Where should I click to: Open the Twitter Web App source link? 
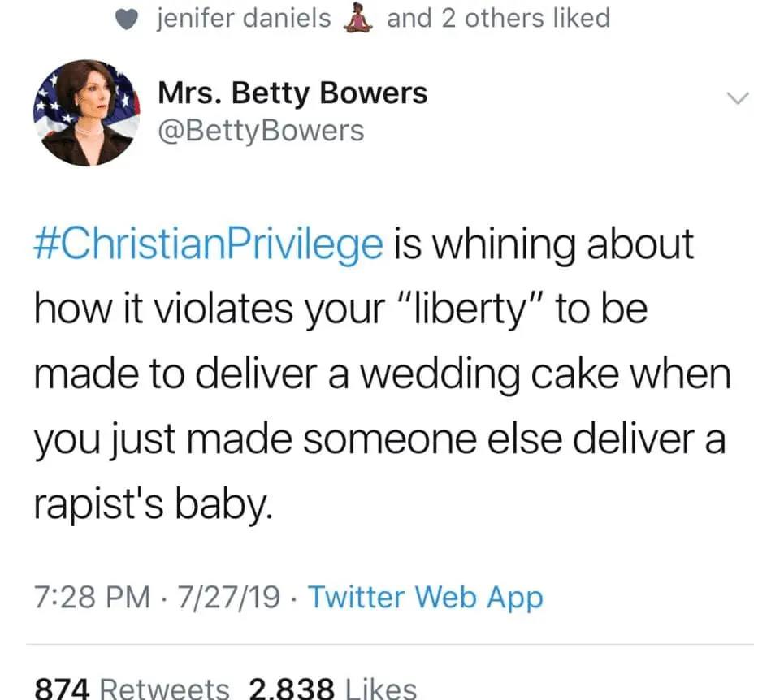point(425,598)
